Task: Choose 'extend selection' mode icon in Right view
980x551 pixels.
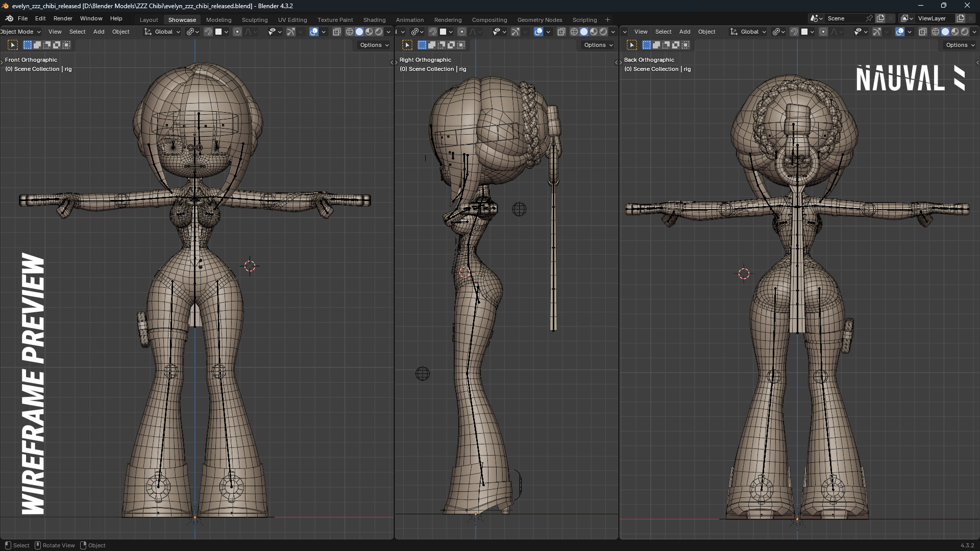Action: coord(432,45)
